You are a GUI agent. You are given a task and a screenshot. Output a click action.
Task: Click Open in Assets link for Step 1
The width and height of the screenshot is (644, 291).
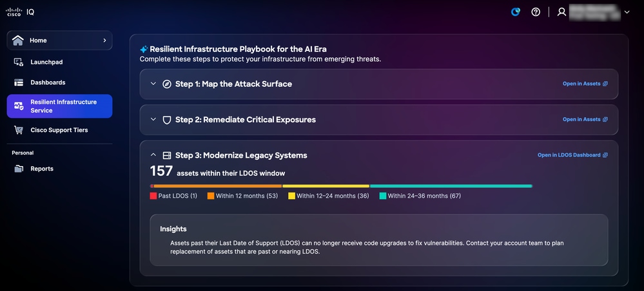point(581,84)
